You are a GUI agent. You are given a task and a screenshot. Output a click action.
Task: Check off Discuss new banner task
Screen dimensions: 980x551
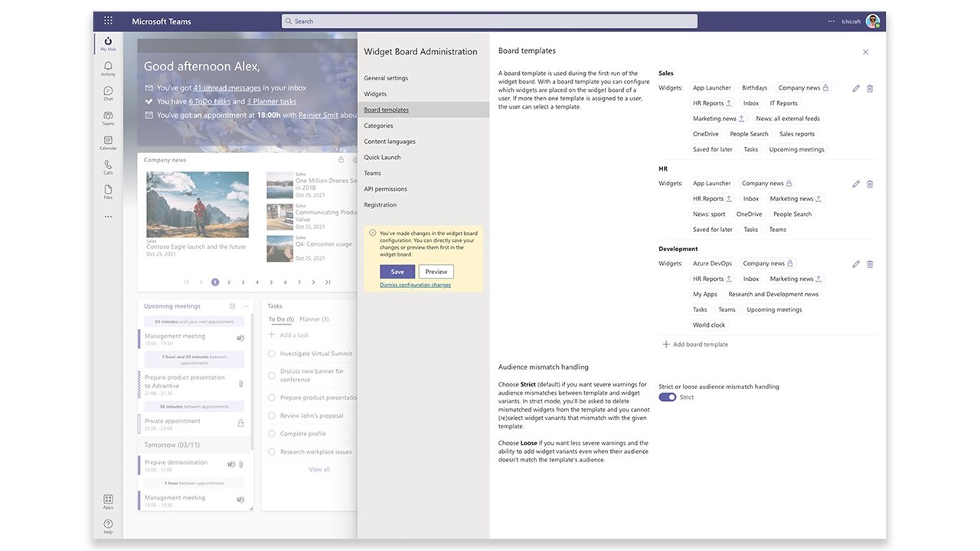(x=272, y=375)
